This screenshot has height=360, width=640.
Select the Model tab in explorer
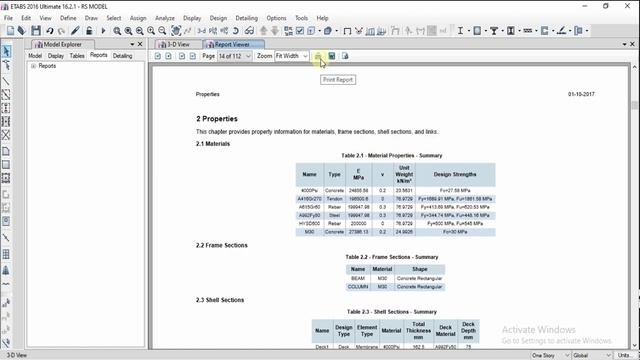pyautogui.click(x=35, y=56)
